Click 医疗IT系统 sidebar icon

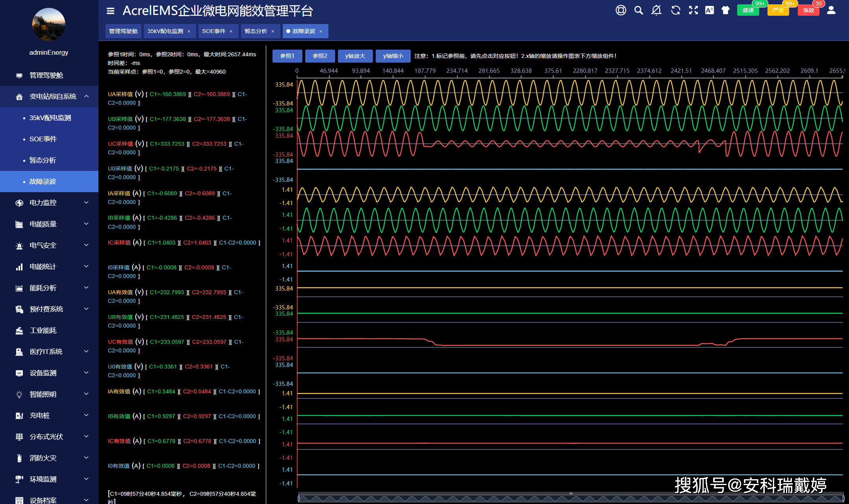tap(19, 352)
